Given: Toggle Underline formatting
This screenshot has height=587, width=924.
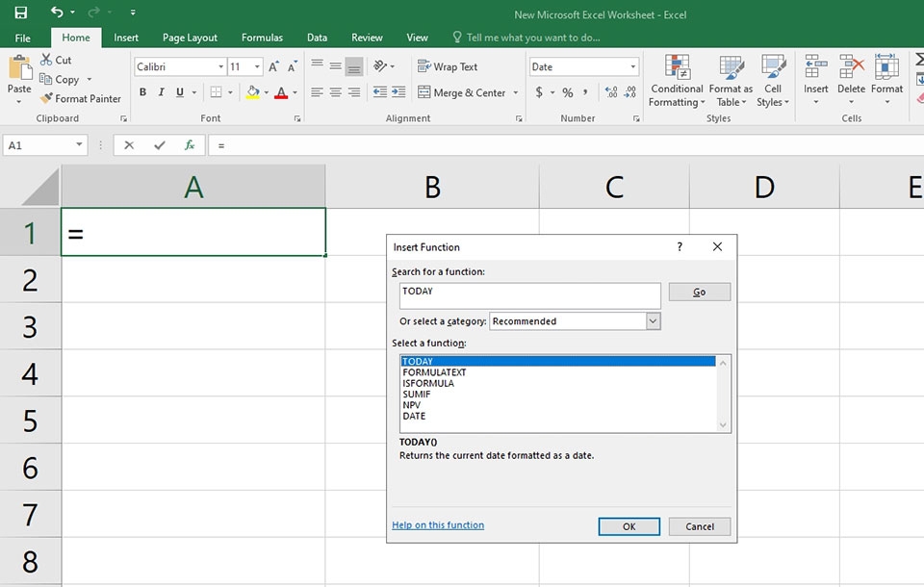Looking at the screenshot, I should tap(180, 92).
